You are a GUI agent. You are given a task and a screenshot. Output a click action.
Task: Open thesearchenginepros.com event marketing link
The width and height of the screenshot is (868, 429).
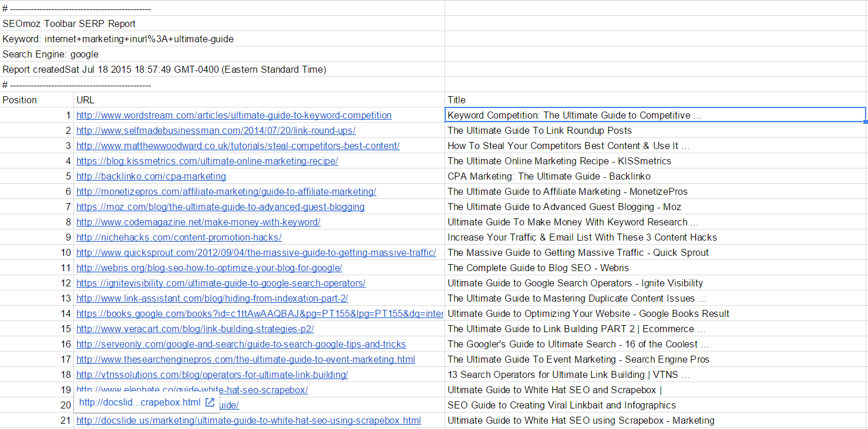click(x=245, y=359)
